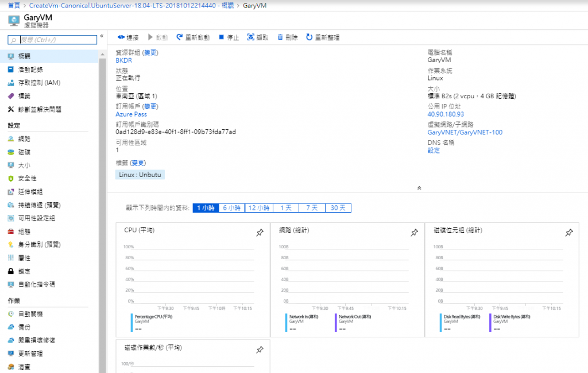Screen dimensions: 588x373
Task: Pin the 磁碟位元組 (總計) chart
Action: pos(569,233)
